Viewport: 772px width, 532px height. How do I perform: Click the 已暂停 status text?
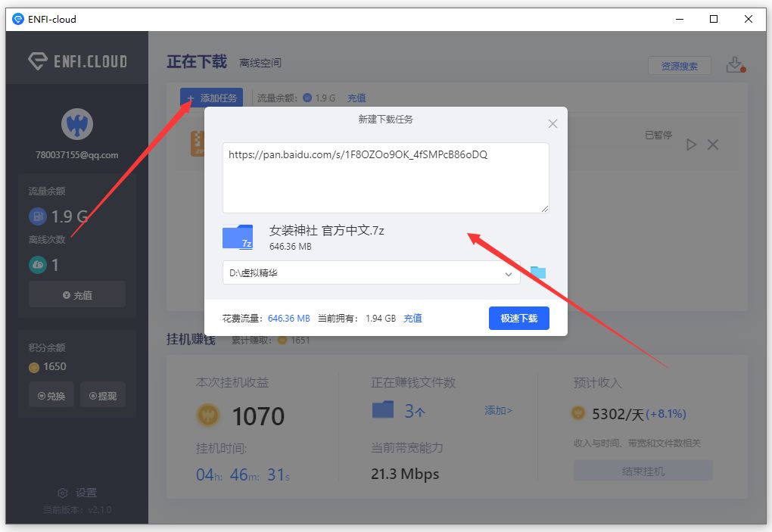coord(658,135)
